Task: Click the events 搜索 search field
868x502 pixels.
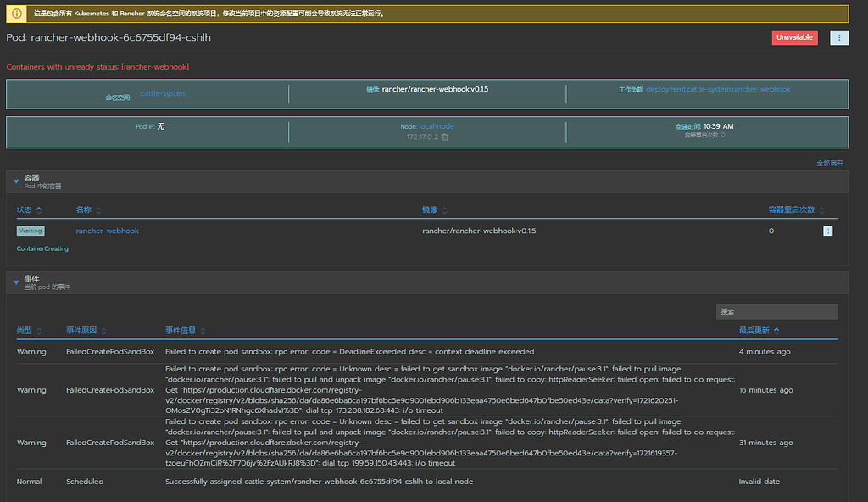Action: point(776,312)
